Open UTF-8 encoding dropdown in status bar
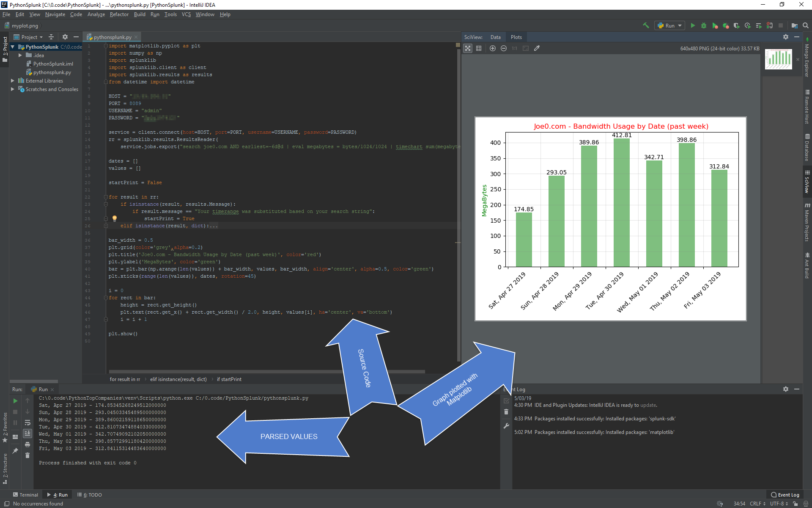 pyautogui.click(x=779, y=504)
